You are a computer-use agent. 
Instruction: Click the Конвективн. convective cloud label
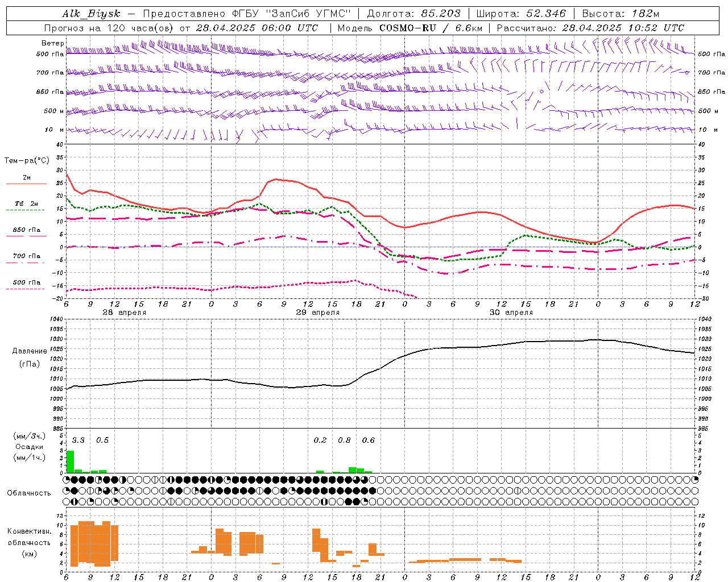pyautogui.click(x=29, y=531)
